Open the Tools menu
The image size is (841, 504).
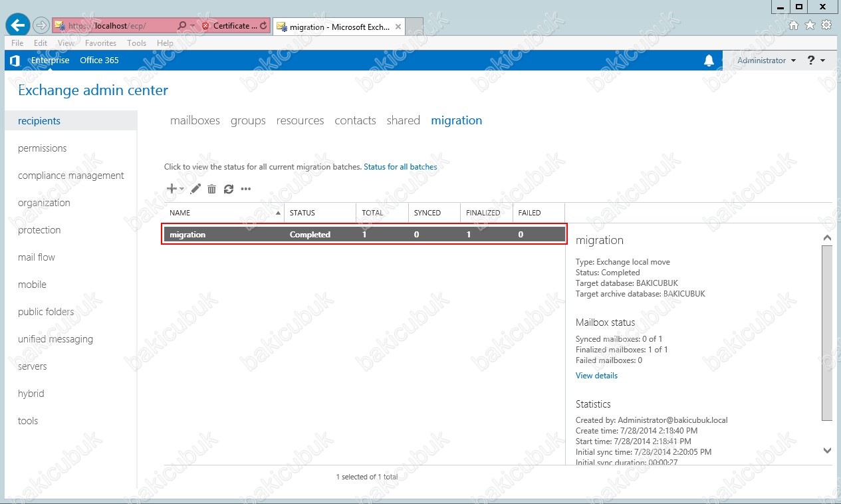(x=136, y=43)
